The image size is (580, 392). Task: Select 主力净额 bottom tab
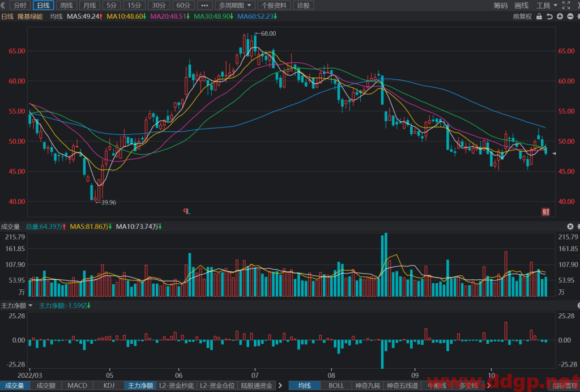coord(140,385)
